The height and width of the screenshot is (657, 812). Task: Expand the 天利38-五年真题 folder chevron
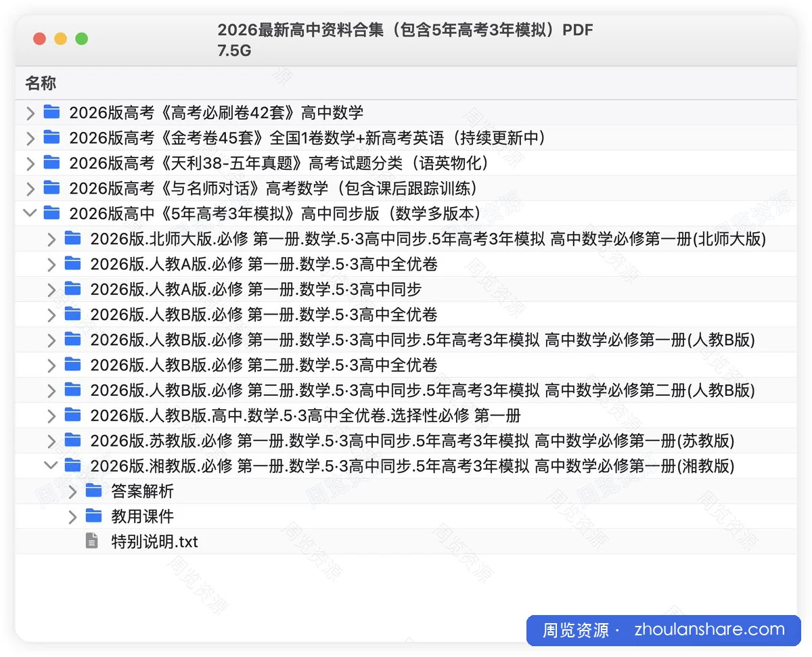[x=30, y=163]
